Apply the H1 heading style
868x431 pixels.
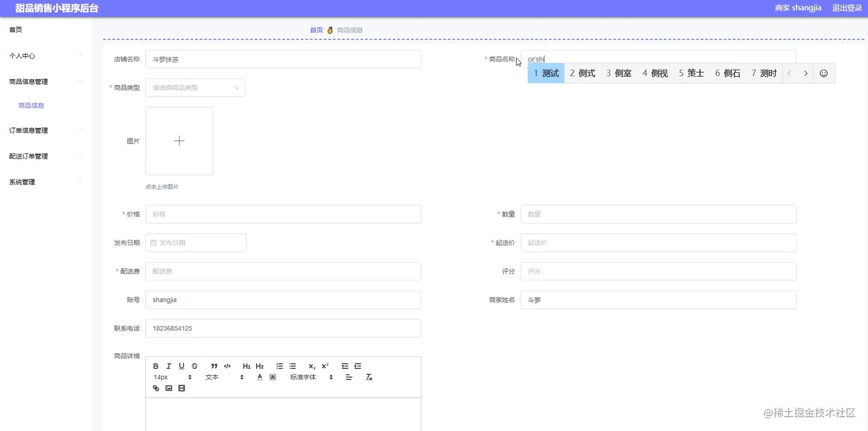pos(247,366)
